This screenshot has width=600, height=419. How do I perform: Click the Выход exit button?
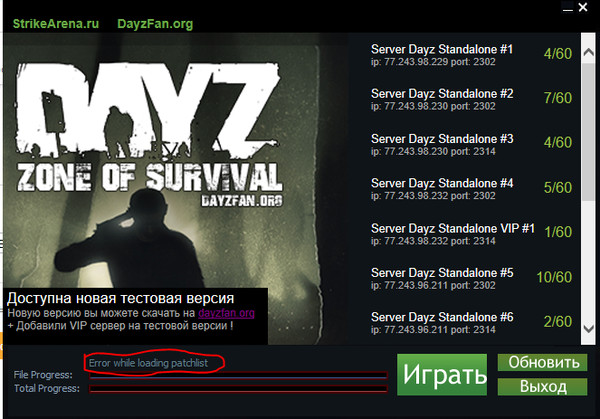coord(543,387)
